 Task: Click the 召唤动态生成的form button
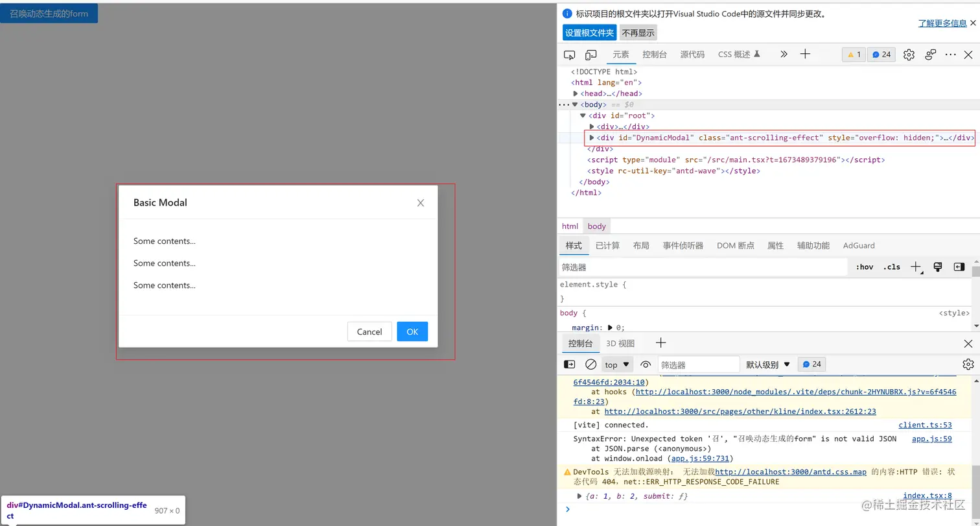pyautogui.click(x=49, y=13)
